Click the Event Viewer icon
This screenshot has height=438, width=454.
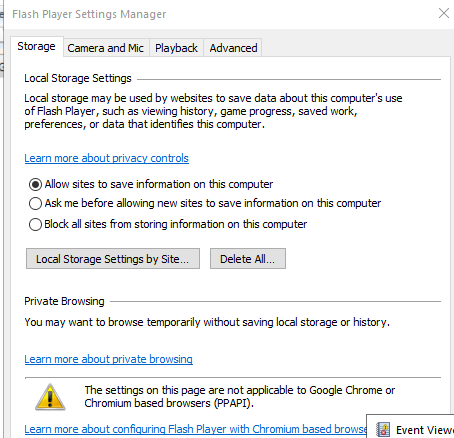pos(383,430)
